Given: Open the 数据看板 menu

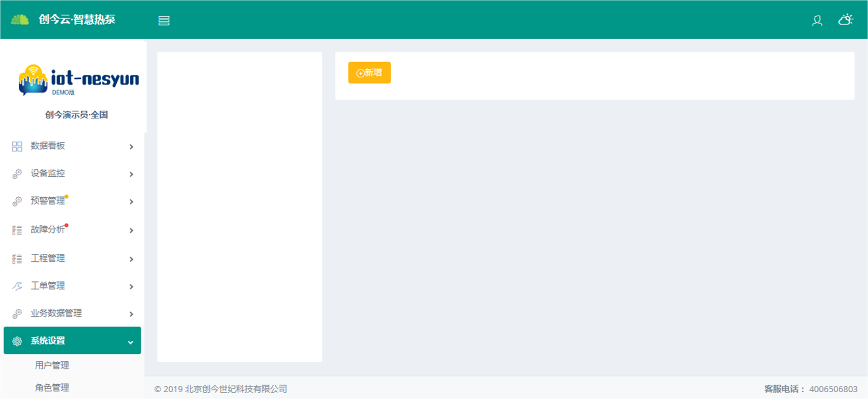Looking at the screenshot, I should click(72, 146).
